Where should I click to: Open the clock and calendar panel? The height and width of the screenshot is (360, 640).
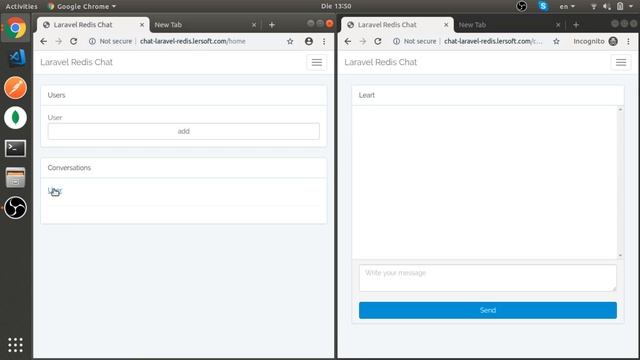(336, 6)
